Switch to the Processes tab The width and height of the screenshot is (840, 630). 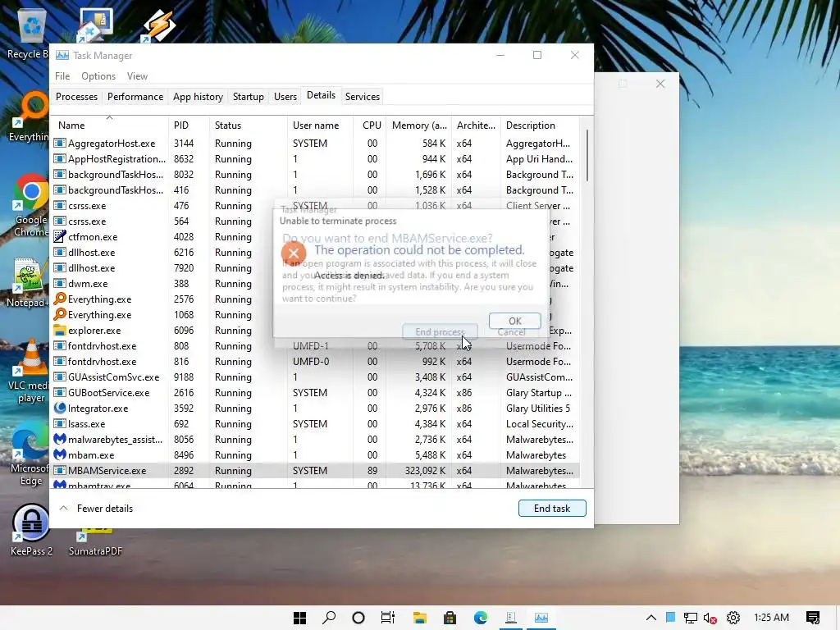76,97
